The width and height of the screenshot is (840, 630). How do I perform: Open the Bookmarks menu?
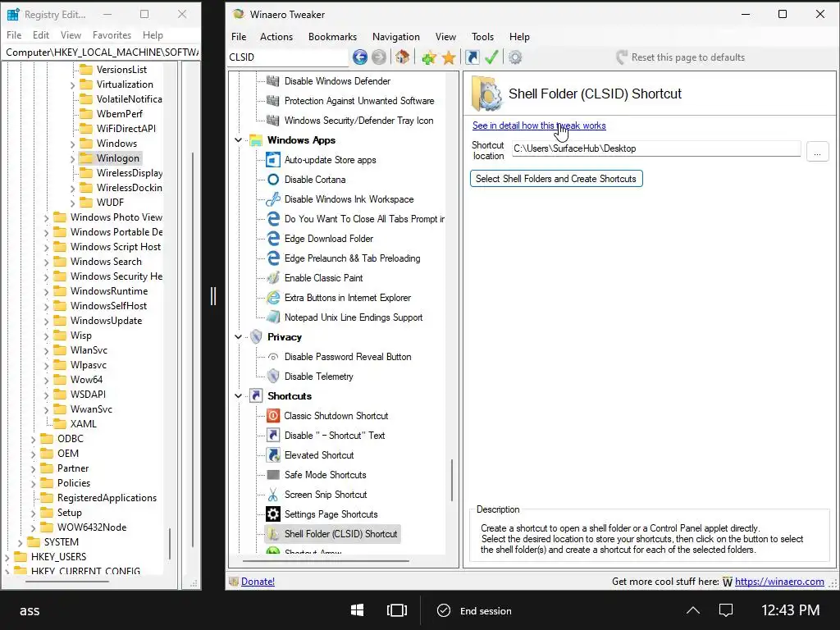click(x=332, y=36)
